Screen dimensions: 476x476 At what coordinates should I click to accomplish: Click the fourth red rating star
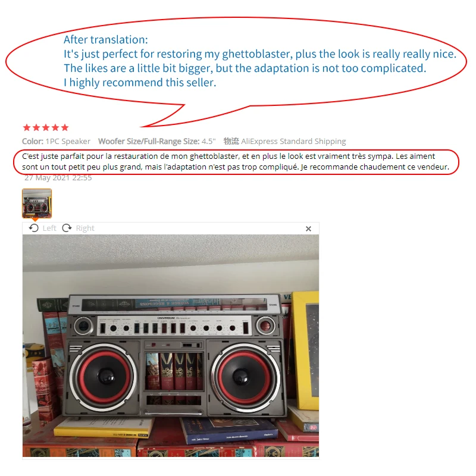(55, 127)
